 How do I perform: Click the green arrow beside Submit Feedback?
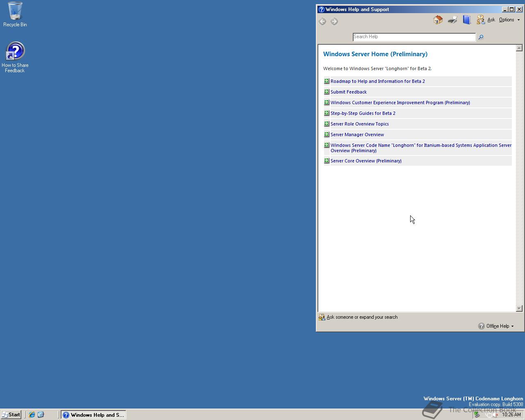326,92
